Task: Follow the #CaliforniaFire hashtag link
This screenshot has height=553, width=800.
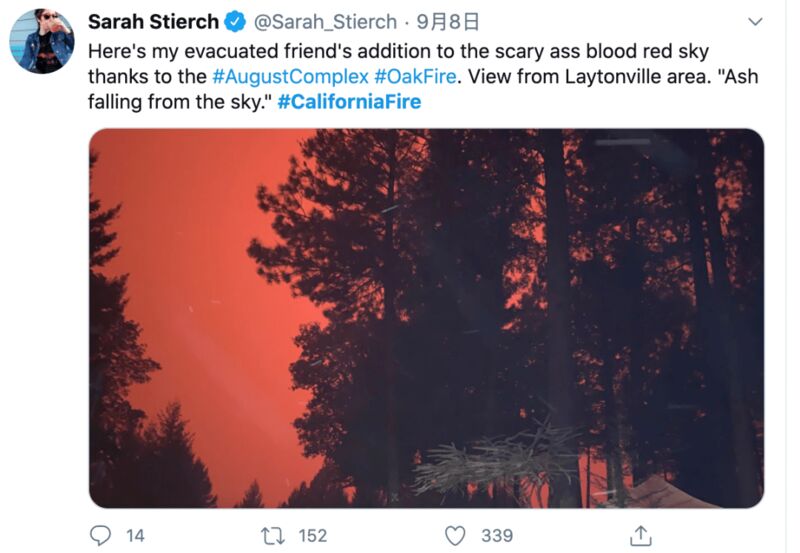Action: (x=349, y=102)
